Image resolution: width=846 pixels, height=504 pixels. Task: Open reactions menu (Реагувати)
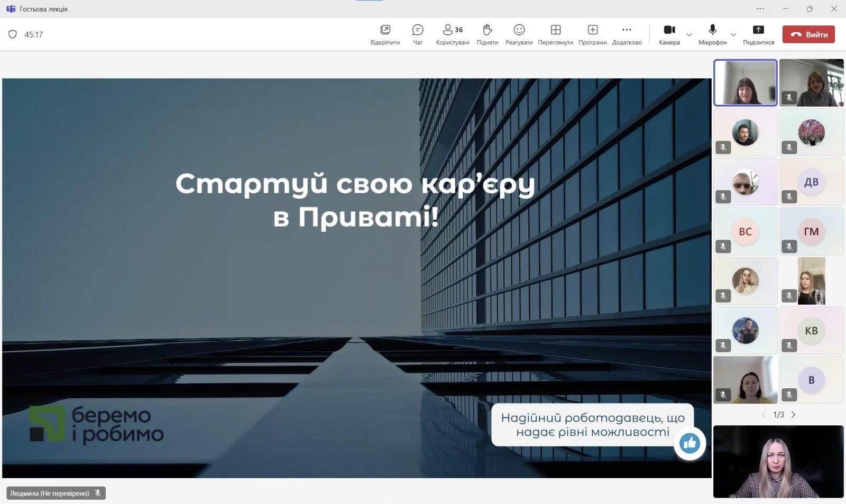tap(519, 34)
